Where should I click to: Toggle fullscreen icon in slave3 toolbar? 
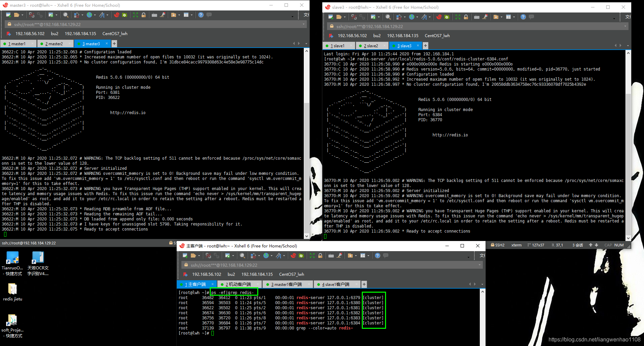458,17
